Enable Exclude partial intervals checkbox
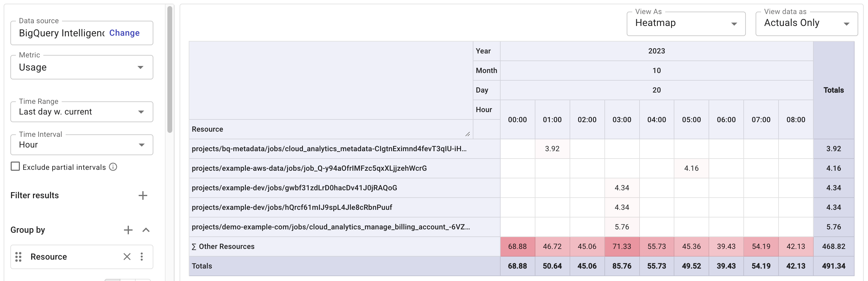 pyautogui.click(x=16, y=166)
